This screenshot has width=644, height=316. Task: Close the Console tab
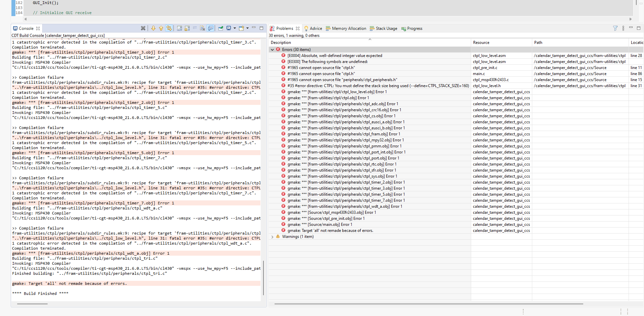(x=38, y=28)
